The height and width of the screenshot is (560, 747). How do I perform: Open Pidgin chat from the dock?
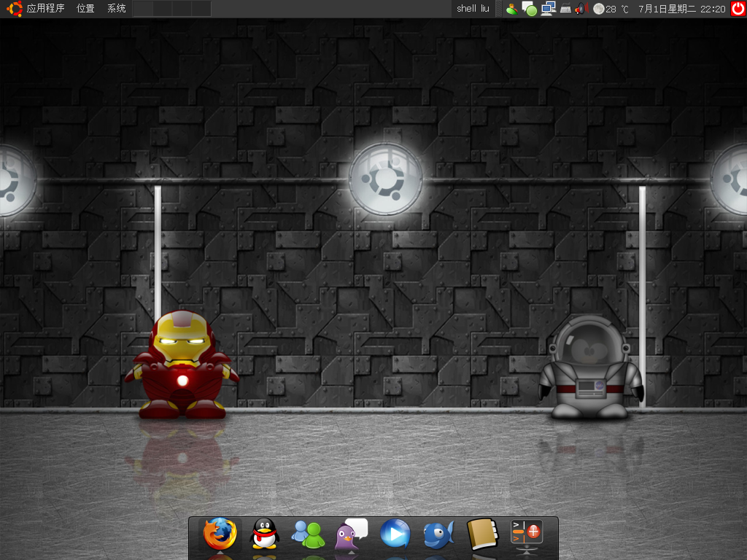(352, 534)
